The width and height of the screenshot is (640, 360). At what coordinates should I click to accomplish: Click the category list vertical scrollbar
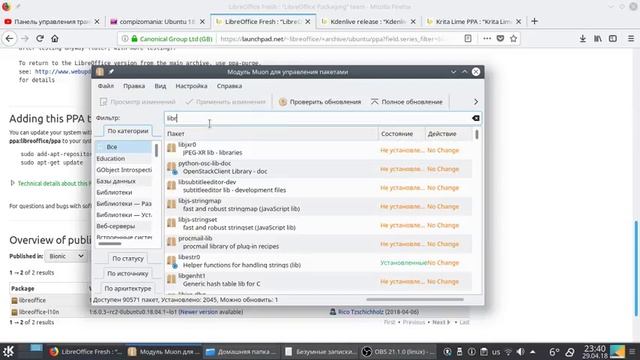click(x=156, y=149)
